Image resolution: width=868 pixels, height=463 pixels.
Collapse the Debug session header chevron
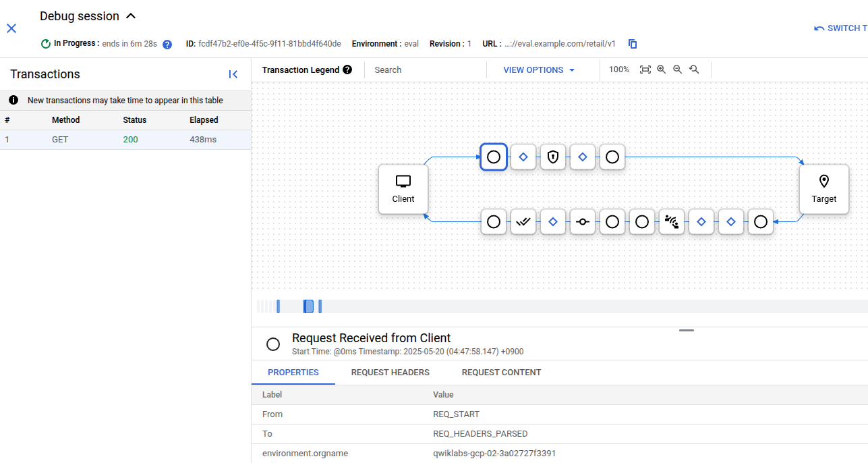[131, 16]
